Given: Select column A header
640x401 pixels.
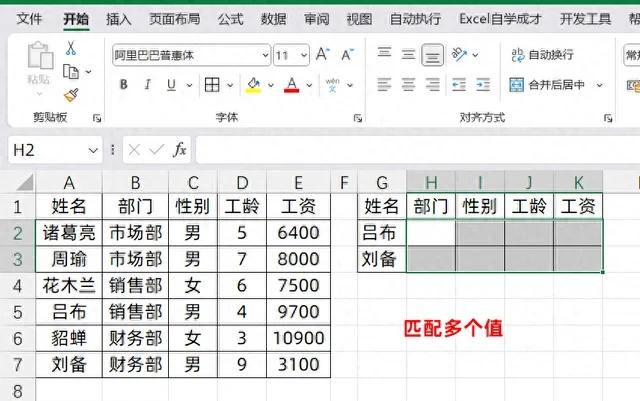Looking at the screenshot, I should (69, 182).
